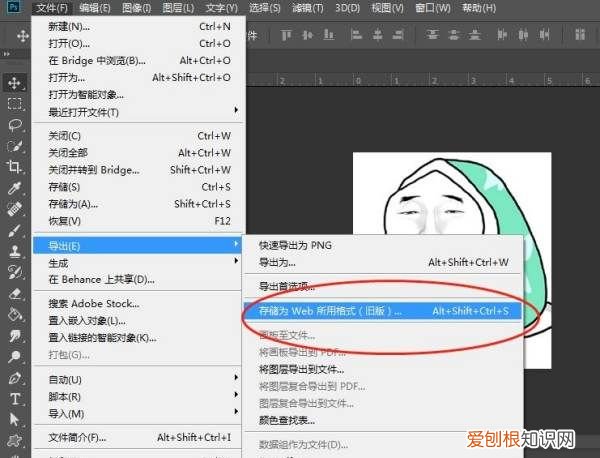Open the 编辑(E) menu
The height and width of the screenshot is (458, 600).
(95, 8)
